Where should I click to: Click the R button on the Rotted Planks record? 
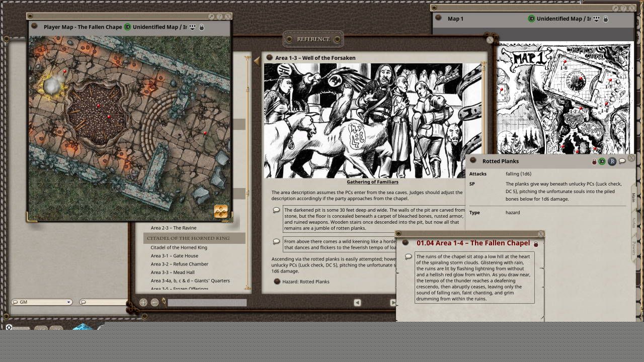click(612, 161)
